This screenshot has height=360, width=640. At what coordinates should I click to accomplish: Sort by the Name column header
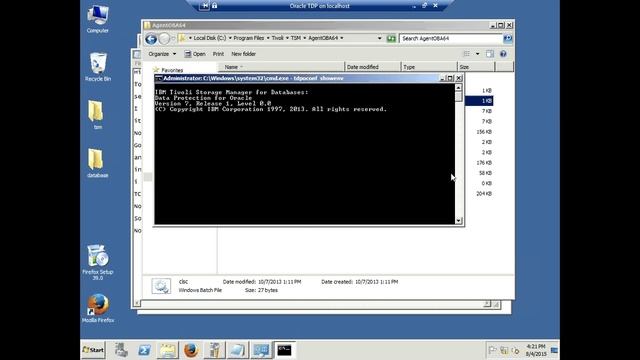pyautogui.click(x=281, y=67)
